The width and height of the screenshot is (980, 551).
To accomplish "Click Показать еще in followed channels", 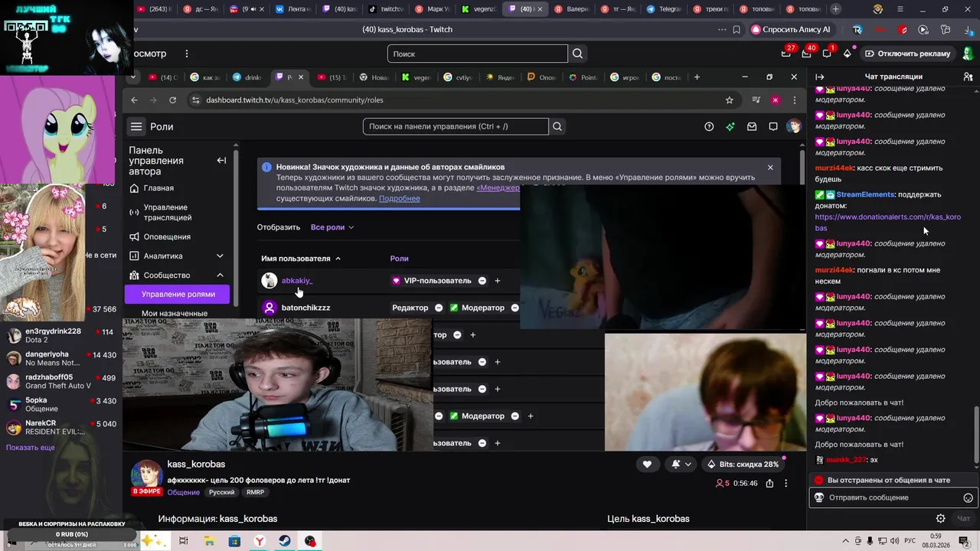I will coord(31,448).
